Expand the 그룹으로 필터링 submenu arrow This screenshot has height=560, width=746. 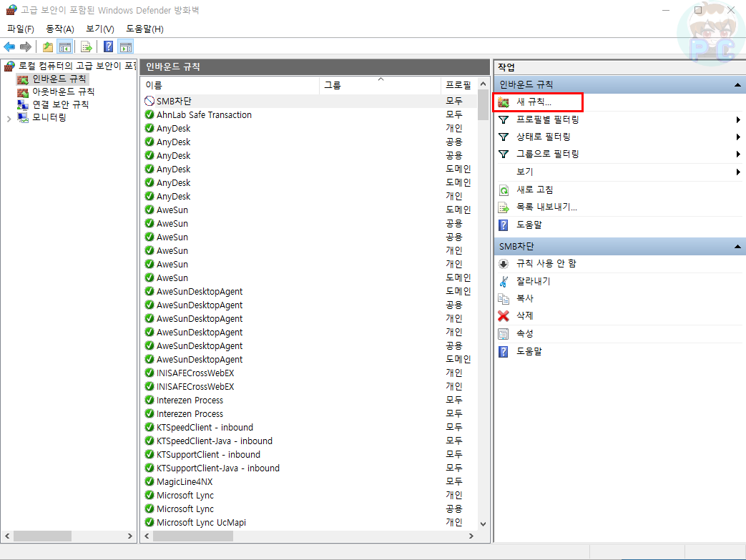pos(738,154)
